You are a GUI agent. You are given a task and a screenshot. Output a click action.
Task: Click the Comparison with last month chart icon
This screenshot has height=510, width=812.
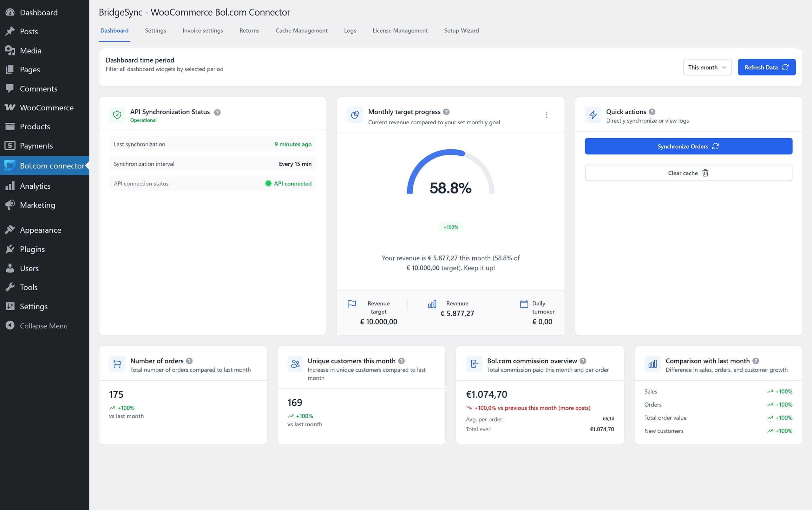pos(652,364)
